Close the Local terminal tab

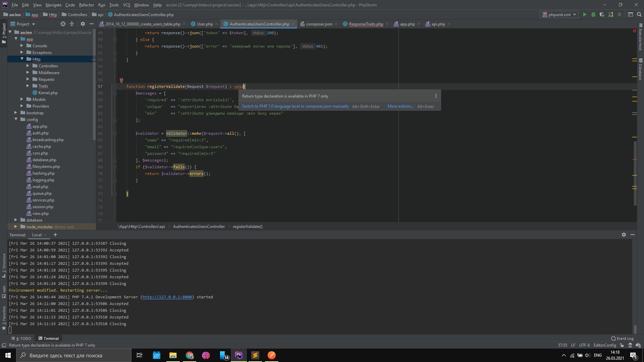[x=45, y=235]
